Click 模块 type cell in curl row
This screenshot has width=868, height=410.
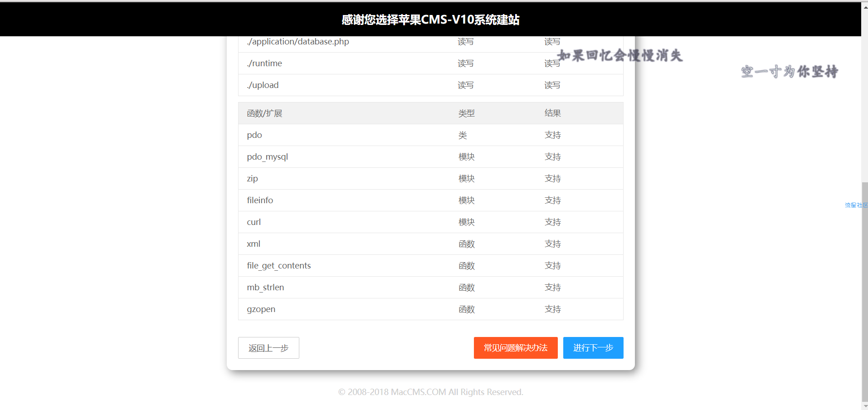[466, 222]
